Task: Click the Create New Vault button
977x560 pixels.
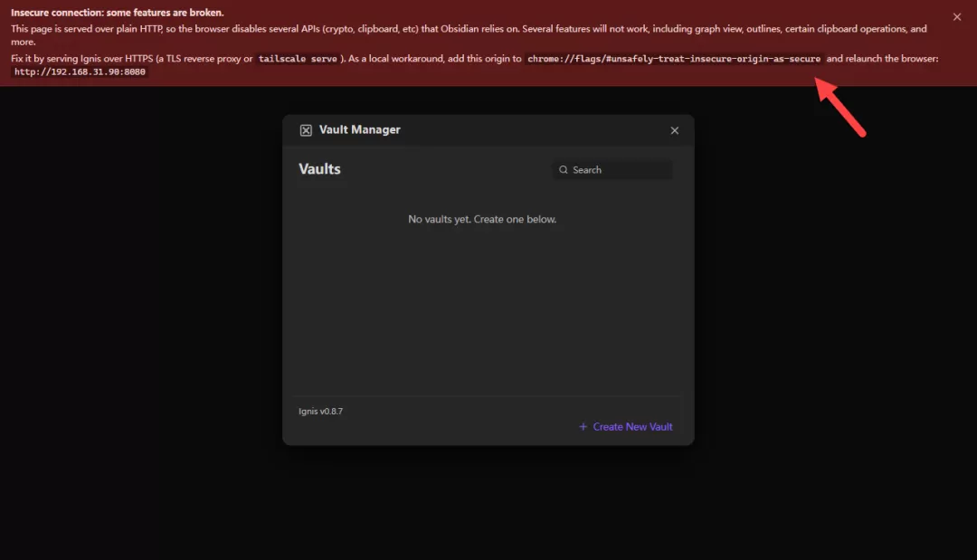Action: pos(625,427)
